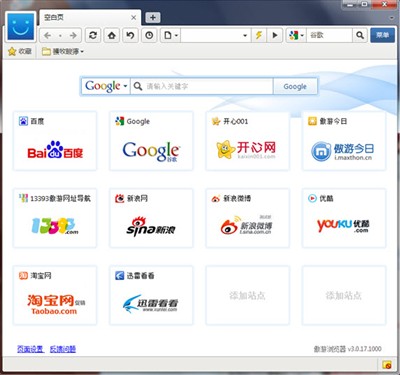The height and width of the screenshot is (375, 400).
Task: Open the Kaixin001 quick dial thumbnail
Action: [x=247, y=141]
